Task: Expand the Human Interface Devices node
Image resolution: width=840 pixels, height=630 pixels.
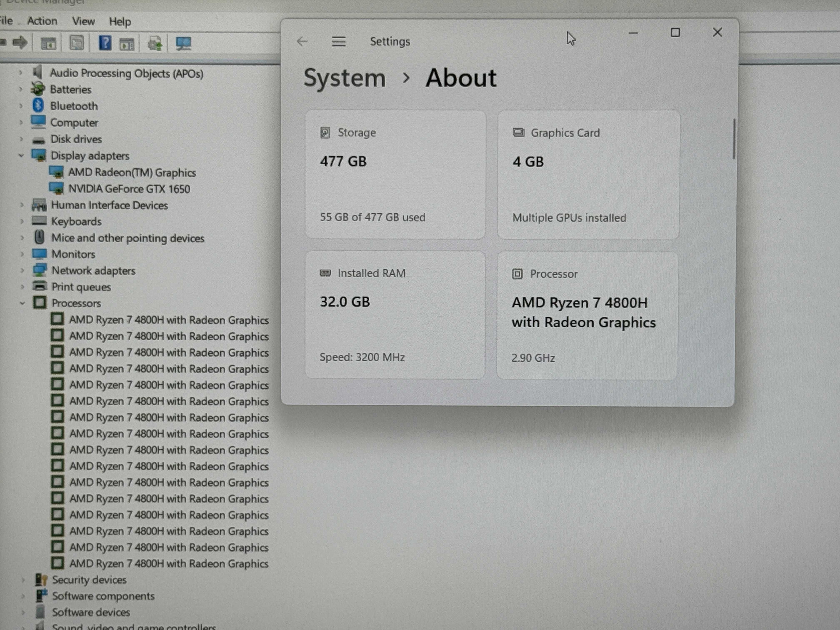Action: tap(22, 205)
